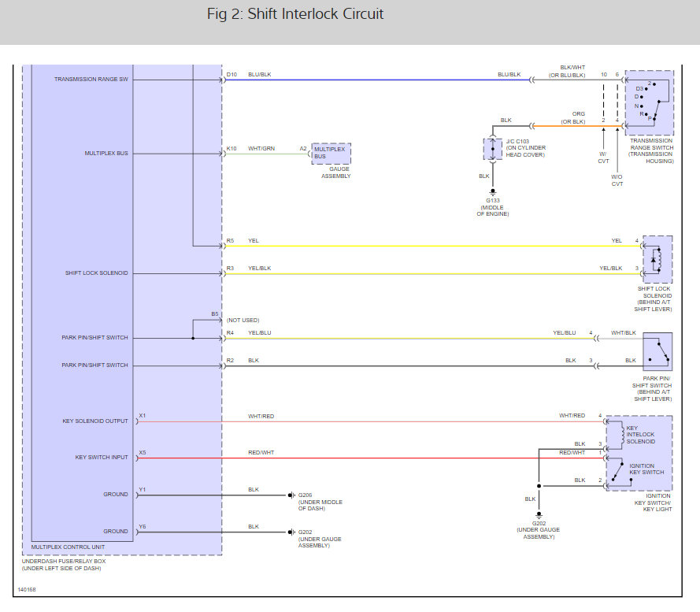The image size is (700, 612).
Task: Click the X1 connector pin label
Action: pyautogui.click(x=142, y=415)
